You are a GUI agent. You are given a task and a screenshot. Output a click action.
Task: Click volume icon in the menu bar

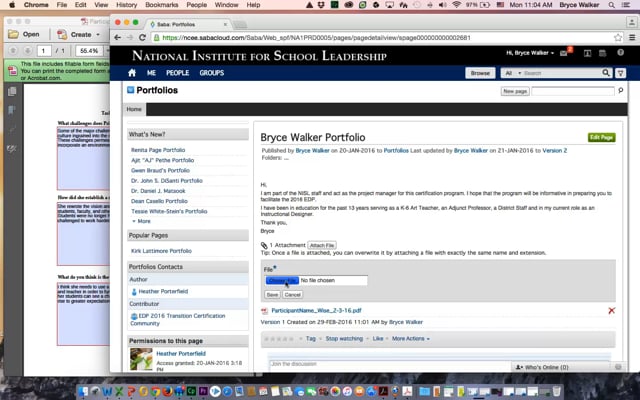click(442, 5)
